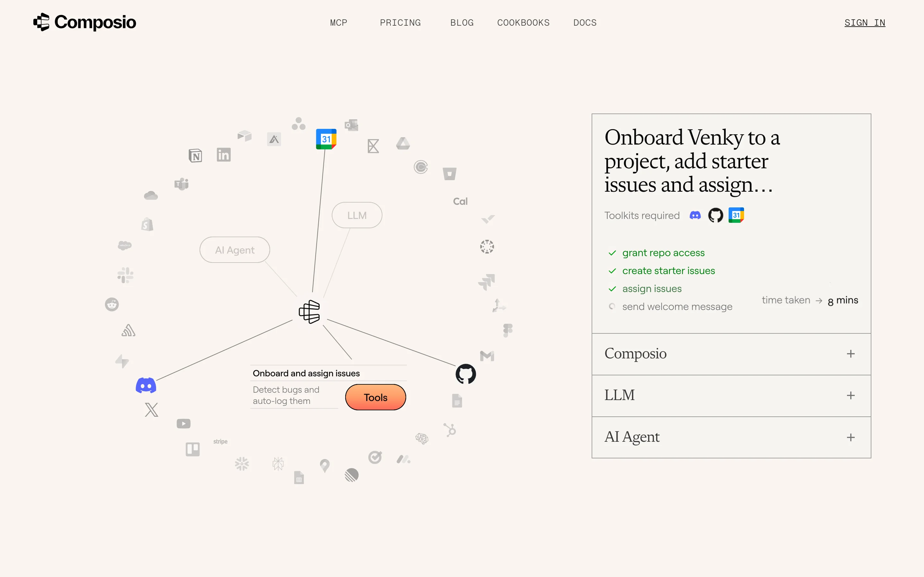Image resolution: width=924 pixels, height=577 pixels.
Task: Expand the AI Agent accordion section
Action: click(850, 437)
